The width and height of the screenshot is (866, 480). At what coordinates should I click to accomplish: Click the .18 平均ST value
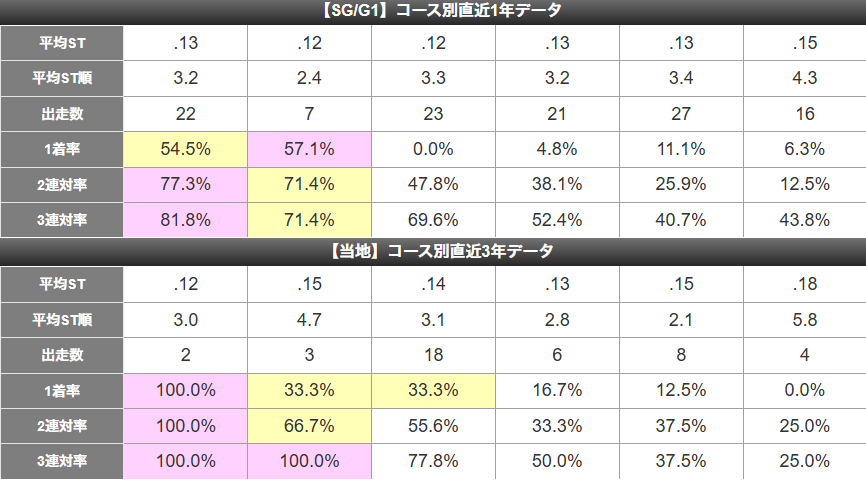pos(805,284)
